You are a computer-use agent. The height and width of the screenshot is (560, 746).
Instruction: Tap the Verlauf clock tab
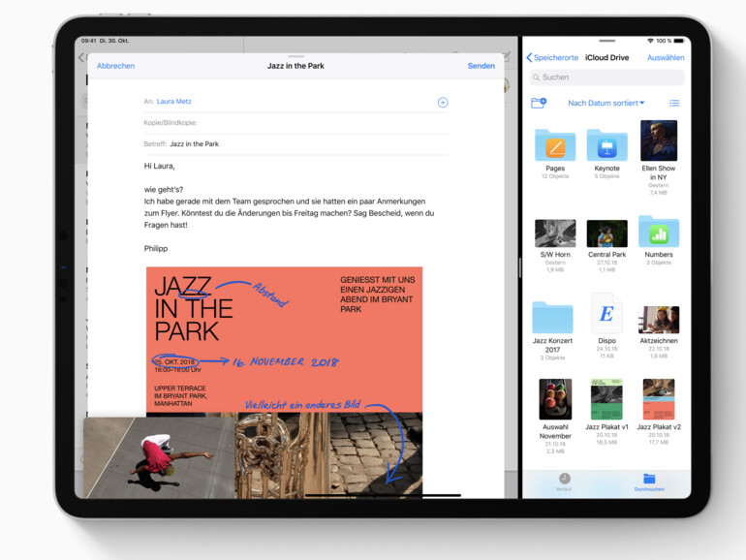[x=564, y=482]
